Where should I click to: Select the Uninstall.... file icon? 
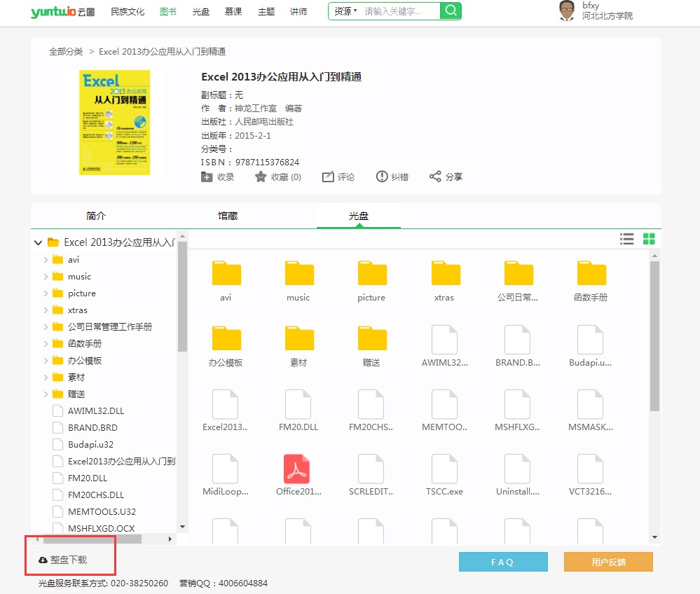pyautogui.click(x=517, y=469)
